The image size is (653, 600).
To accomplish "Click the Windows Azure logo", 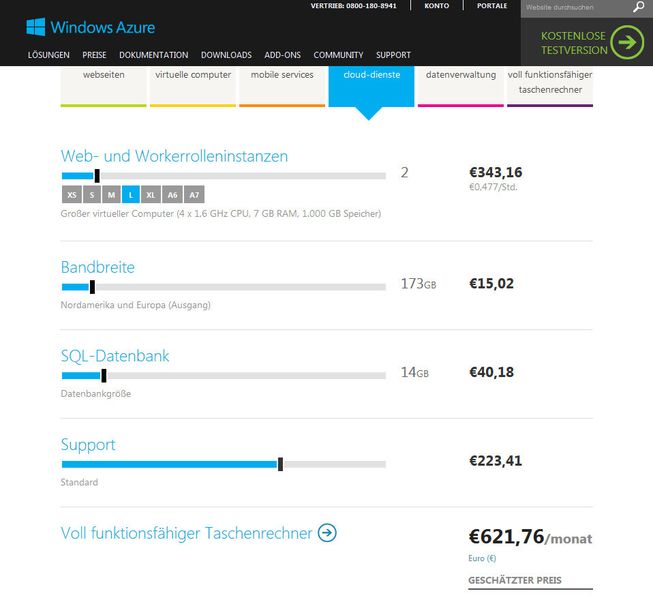I will [x=90, y=27].
